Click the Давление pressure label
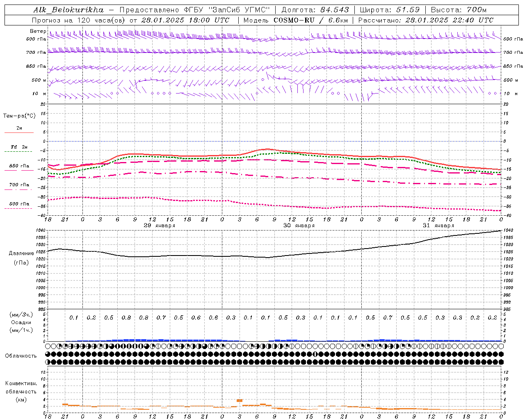 click(x=21, y=253)
